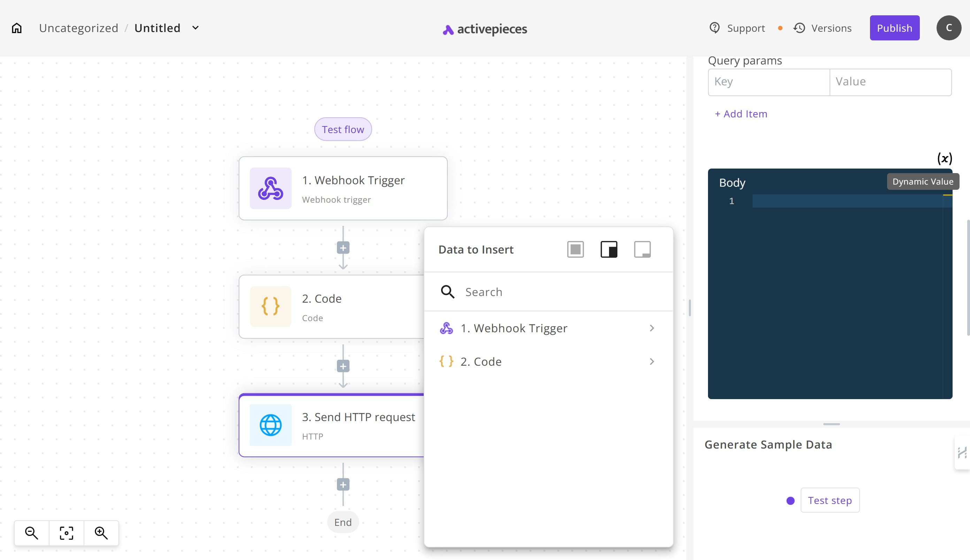
Task: Click the Versions clock icon
Action: click(x=800, y=28)
